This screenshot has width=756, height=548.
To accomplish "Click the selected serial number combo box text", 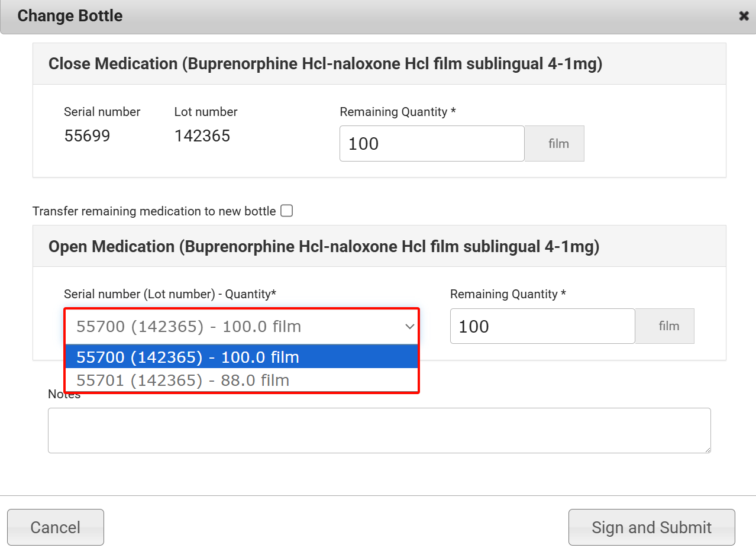I will click(189, 327).
